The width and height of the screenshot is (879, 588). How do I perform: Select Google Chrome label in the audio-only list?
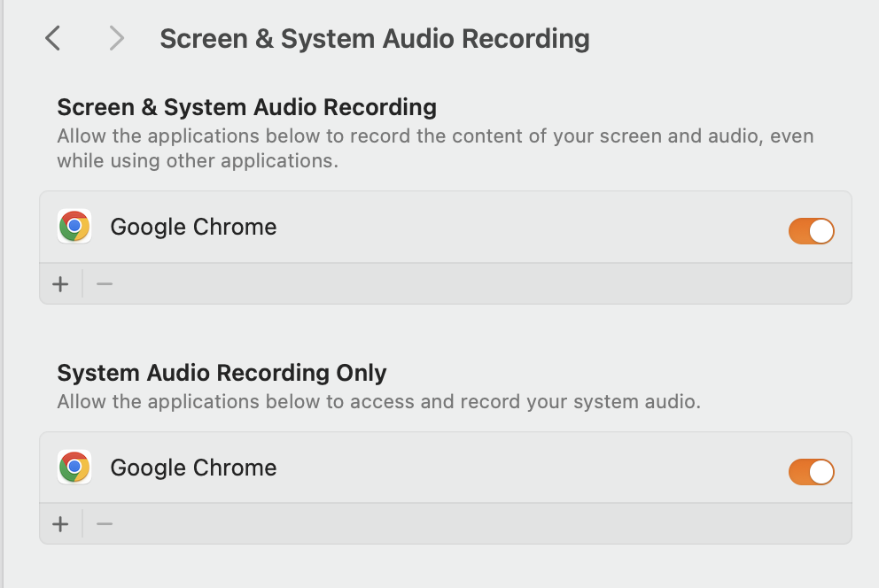(193, 468)
